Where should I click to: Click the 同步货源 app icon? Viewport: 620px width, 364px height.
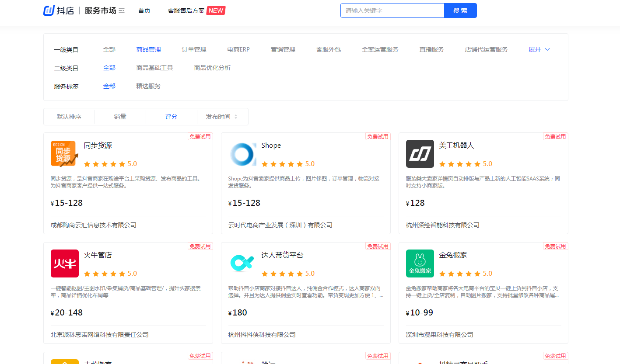65,154
